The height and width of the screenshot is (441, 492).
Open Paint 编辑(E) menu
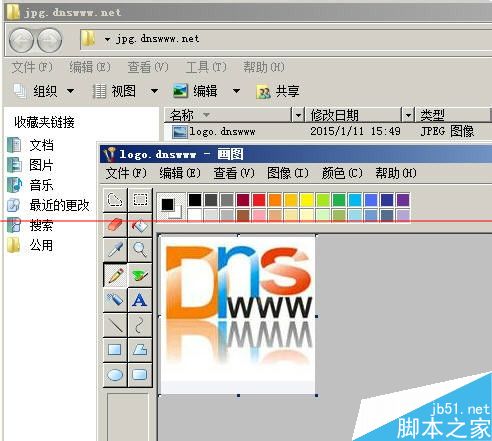[180, 173]
